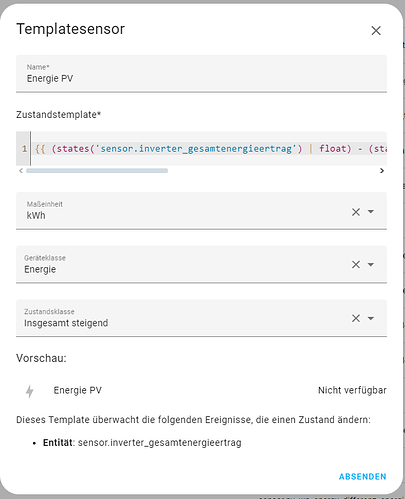
Task: Clear the Geräteklasse Energie selection
Action: pos(356,264)
